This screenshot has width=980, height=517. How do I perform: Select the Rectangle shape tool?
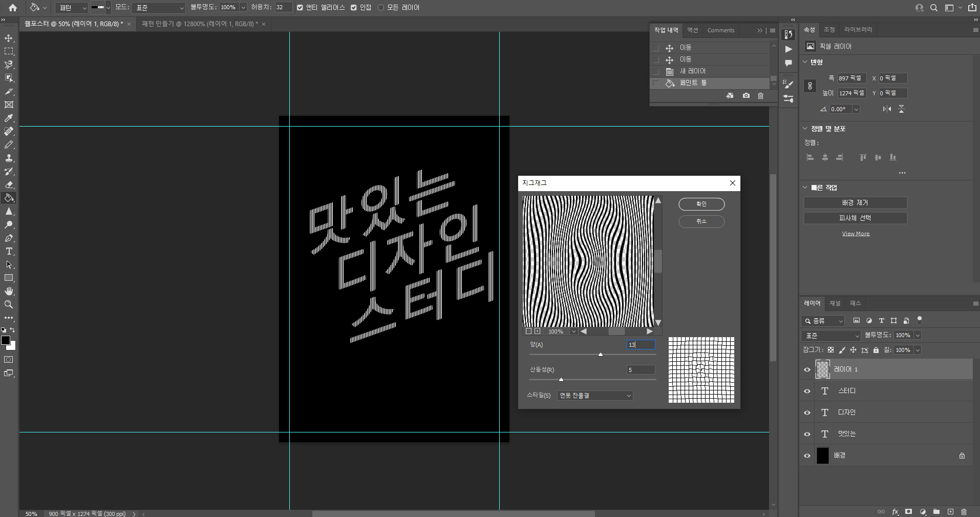coord(9,278)
